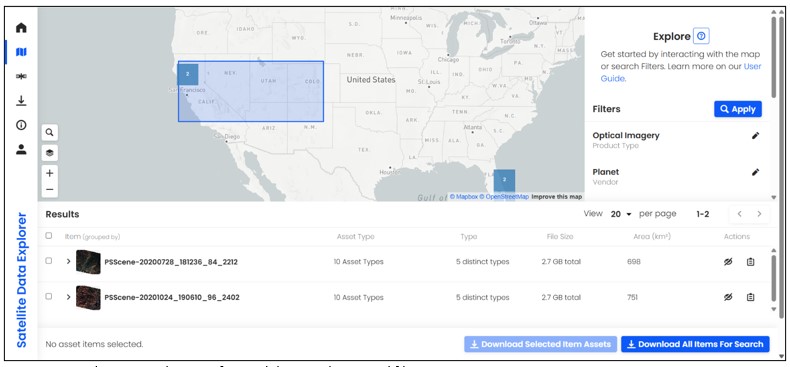Click the Improve this map link
This screenshot has height=367, width=790.
coord(557,197)
